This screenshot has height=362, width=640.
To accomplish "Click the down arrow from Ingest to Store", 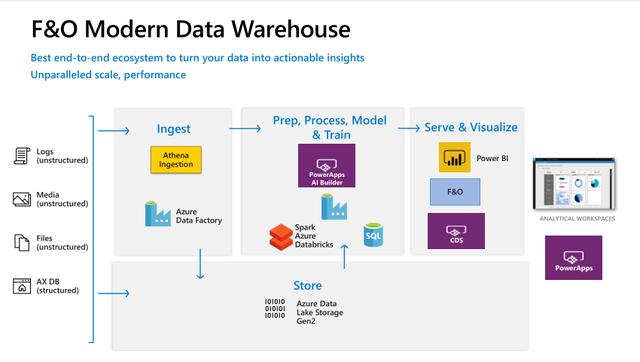I will [x=200, y=264].
